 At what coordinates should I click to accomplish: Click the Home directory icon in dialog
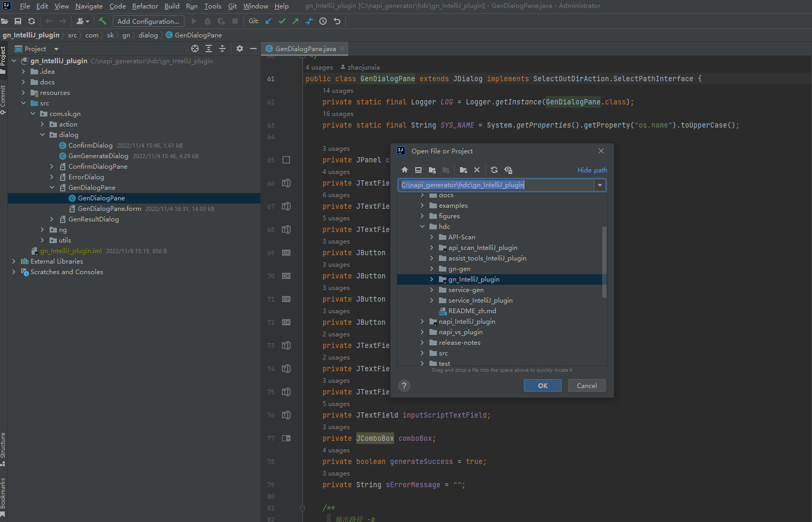405,170
